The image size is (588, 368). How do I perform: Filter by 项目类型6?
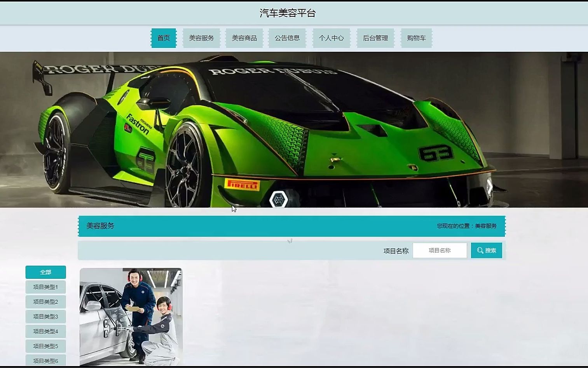tap(45, 361)
